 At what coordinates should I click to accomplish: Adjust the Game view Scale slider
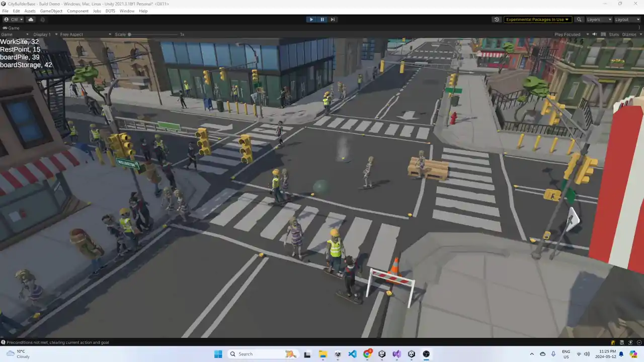[x=153, y=34]
